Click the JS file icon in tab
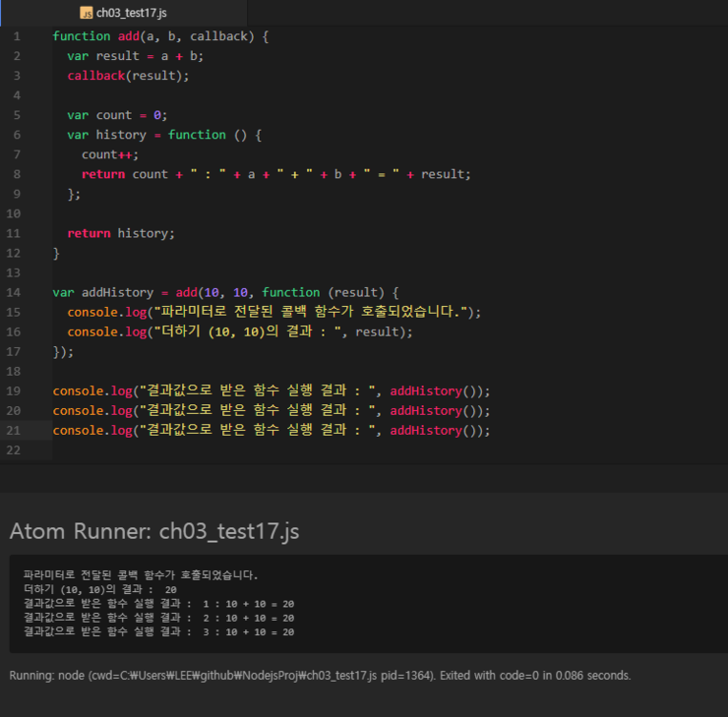The width and height of the screenshot is (728, 717). [x=87, y=13]
